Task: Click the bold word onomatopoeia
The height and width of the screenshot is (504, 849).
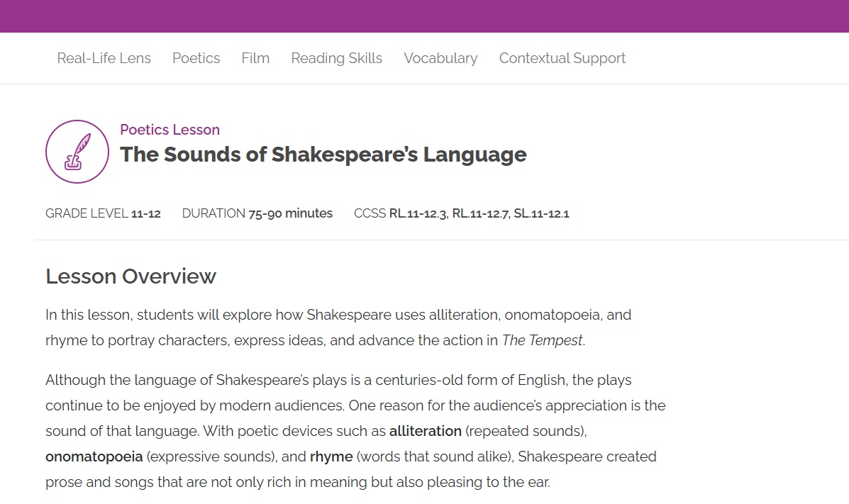Action: pyautogui.click(x=94, y=457)
